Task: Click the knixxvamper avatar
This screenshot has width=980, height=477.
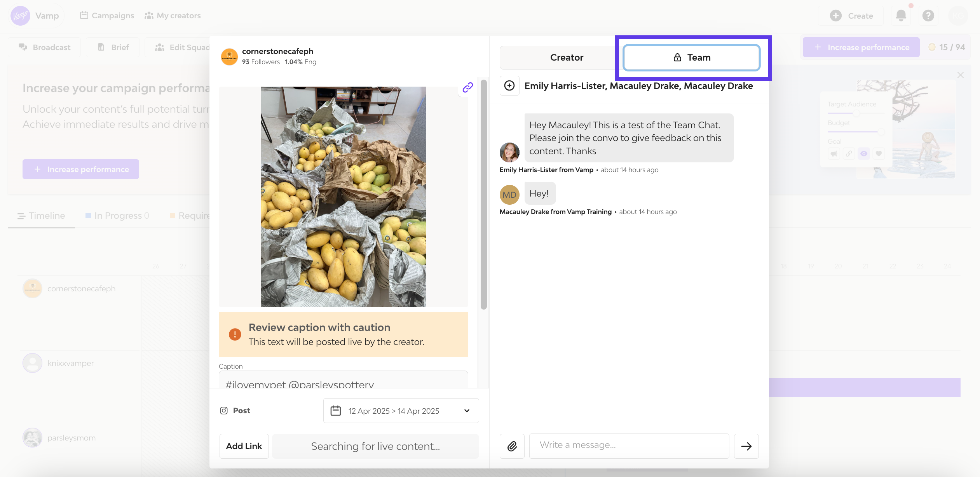Action: tap(32, 363)
